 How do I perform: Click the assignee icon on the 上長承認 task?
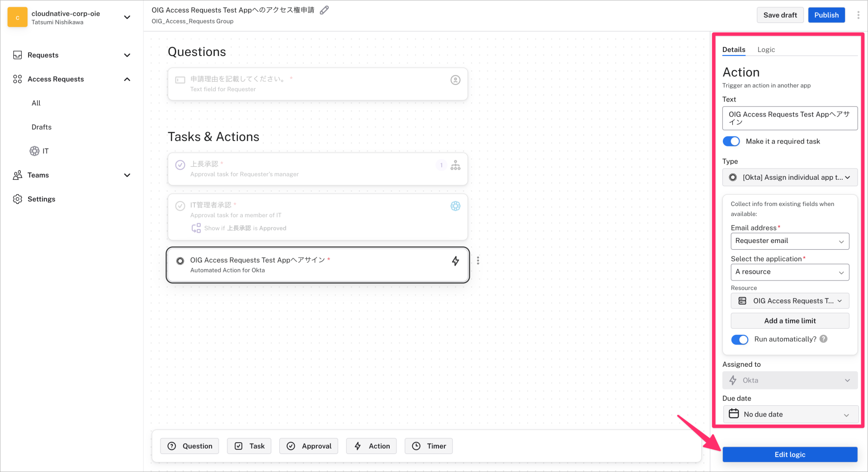(x=455, y=165)
